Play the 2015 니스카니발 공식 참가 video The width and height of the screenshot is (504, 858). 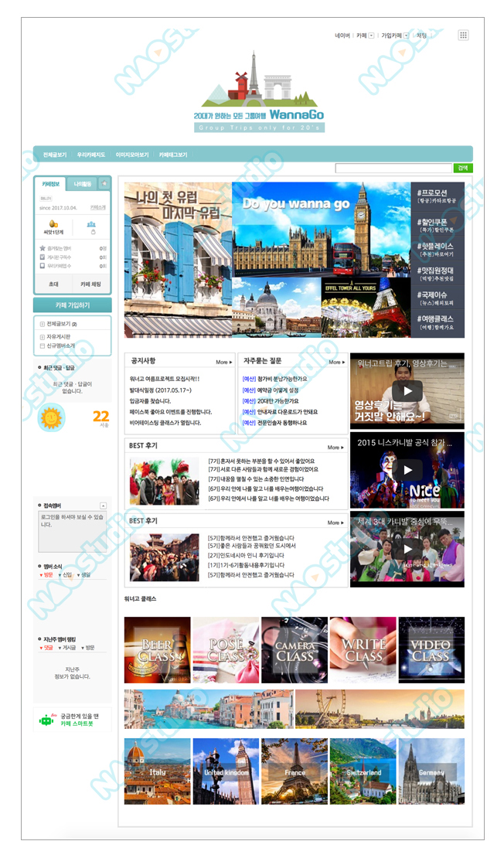pyautogui.click(x=407, y=470)
